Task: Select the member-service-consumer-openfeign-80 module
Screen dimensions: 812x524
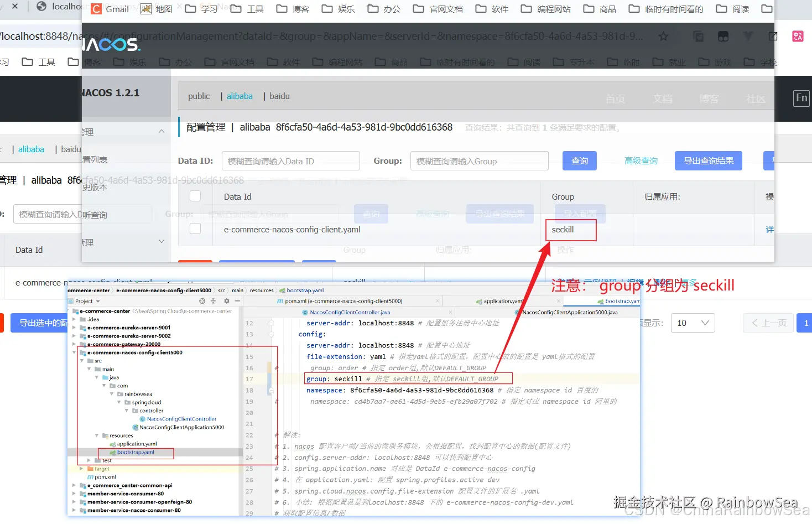Action: point(139,502)
